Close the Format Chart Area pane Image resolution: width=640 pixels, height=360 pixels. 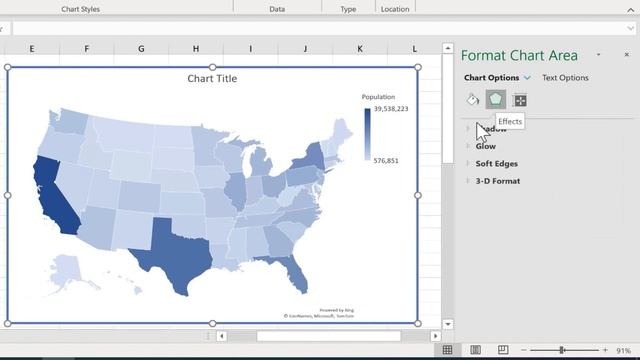627,54
